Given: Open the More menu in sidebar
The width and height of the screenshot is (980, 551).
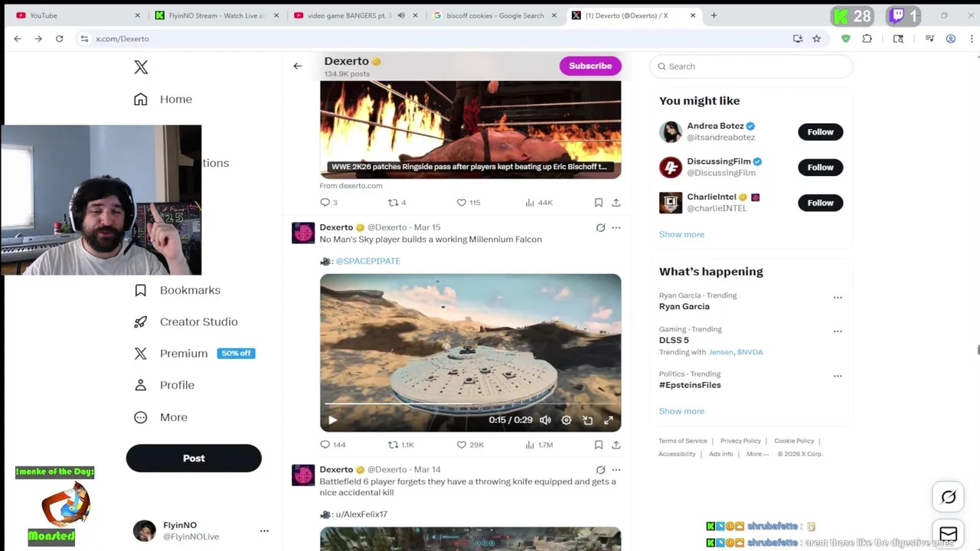Looking at the screenshot, I should click(x=161, y=417).
